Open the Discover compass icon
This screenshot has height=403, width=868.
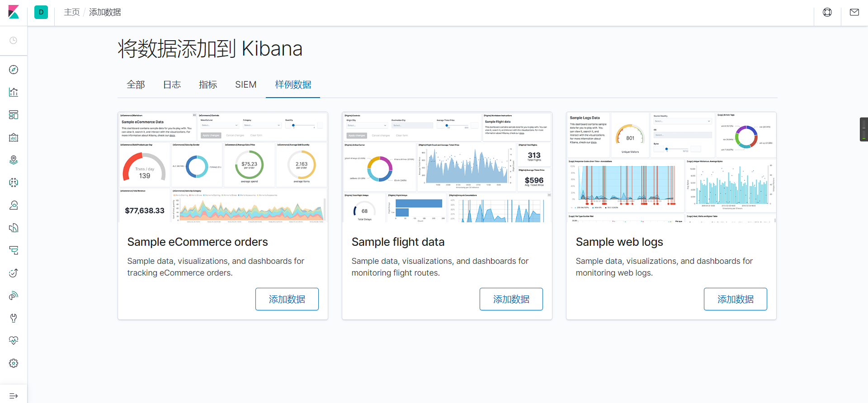[x=14, y=70]
